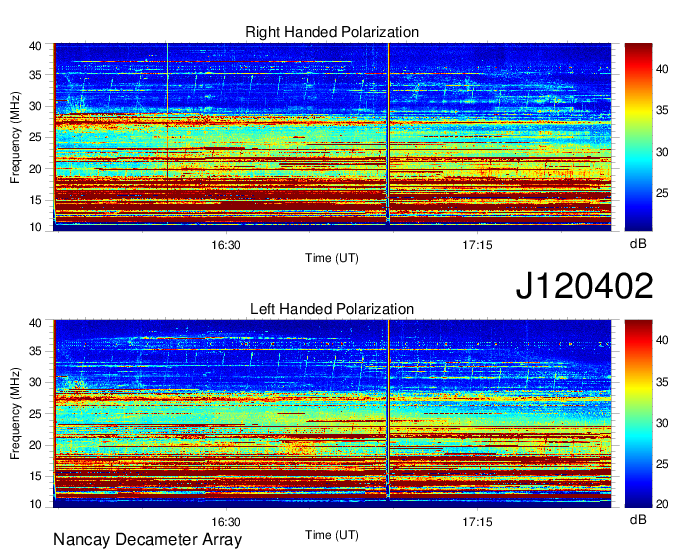Click the top colorbar's 35 dB value
The image size is (680, 552).
[662, 111]
